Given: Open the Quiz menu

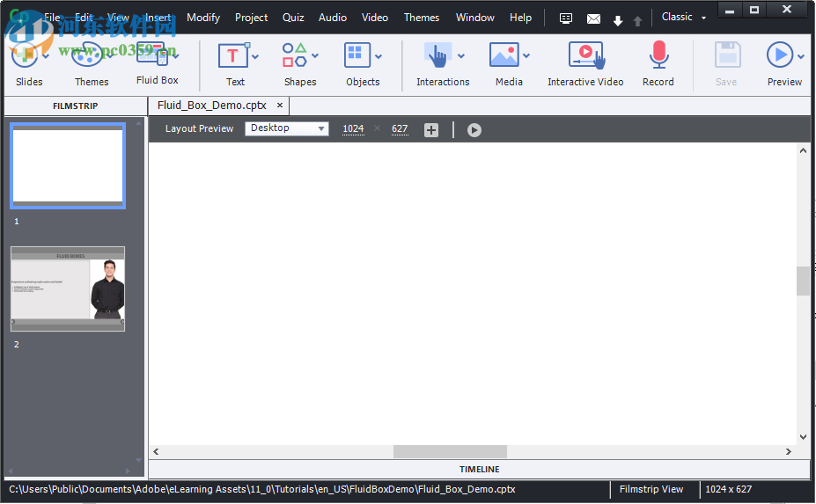Looking at the screenshot, I should pyautogui.click(x=293, y=18).
